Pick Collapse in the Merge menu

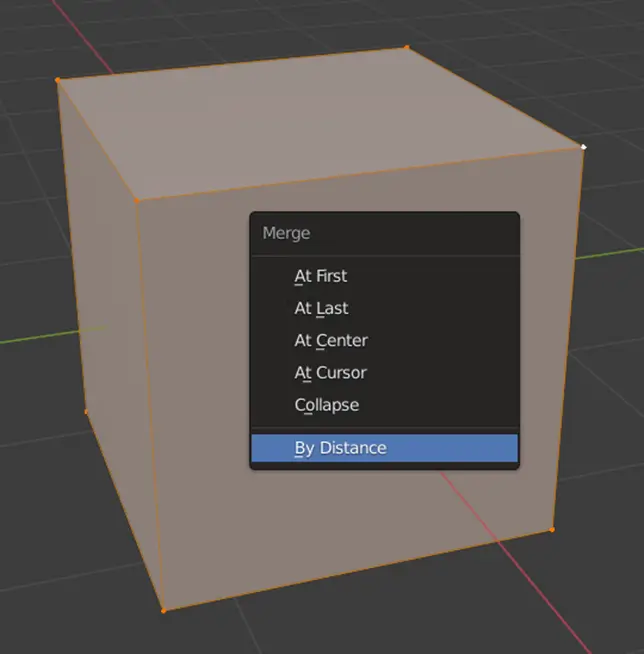pyautogui.click(x=384, y=405)
